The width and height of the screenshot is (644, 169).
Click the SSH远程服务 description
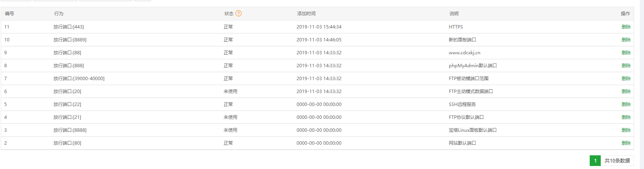tap(462, 104)
